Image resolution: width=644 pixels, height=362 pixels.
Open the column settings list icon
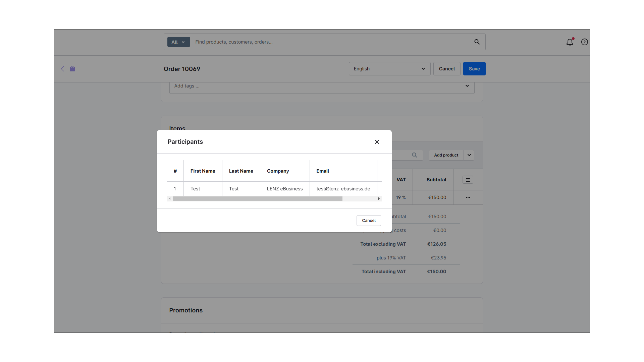pyautogui.click(x=468, y=180)
